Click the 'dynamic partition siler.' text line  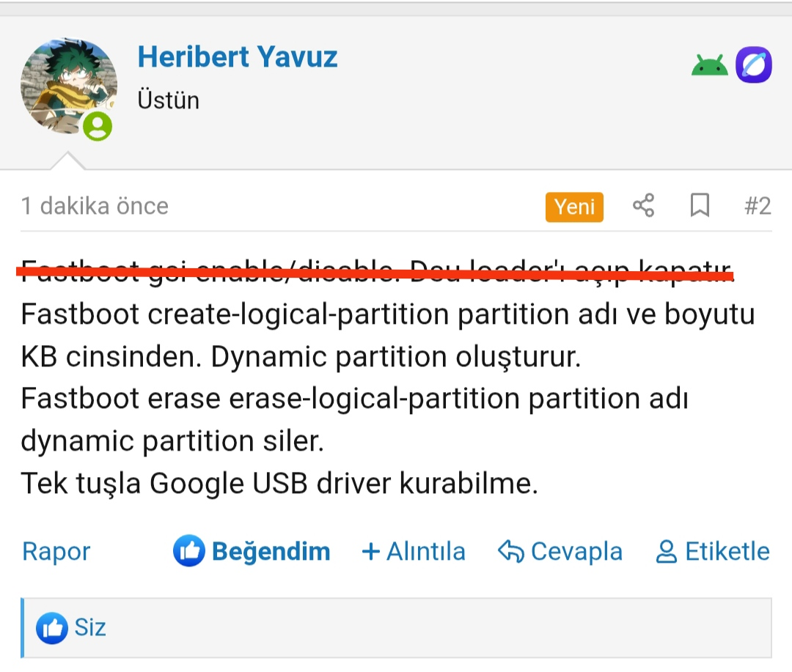click(172, 440)
